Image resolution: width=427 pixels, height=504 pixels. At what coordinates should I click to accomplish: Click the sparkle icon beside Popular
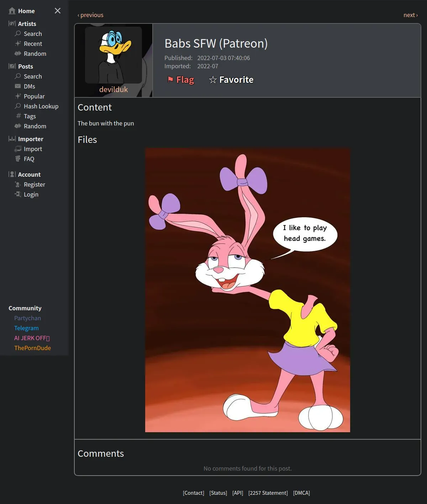click(x=18, y=96)
